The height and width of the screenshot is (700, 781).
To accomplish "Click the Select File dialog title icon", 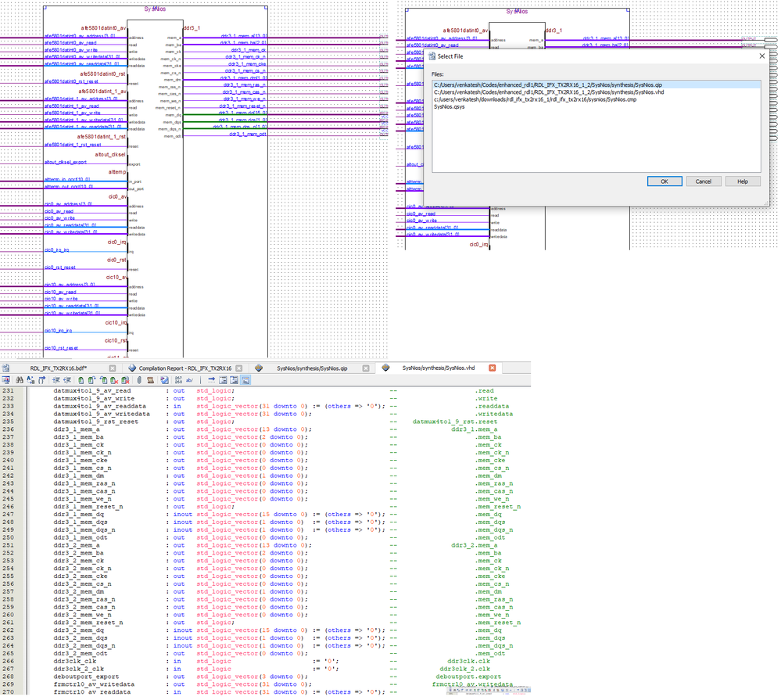I will [432, 56].
